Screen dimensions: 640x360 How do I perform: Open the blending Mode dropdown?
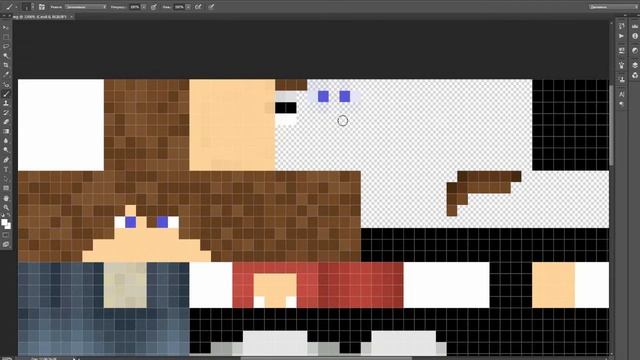(86, 7)
